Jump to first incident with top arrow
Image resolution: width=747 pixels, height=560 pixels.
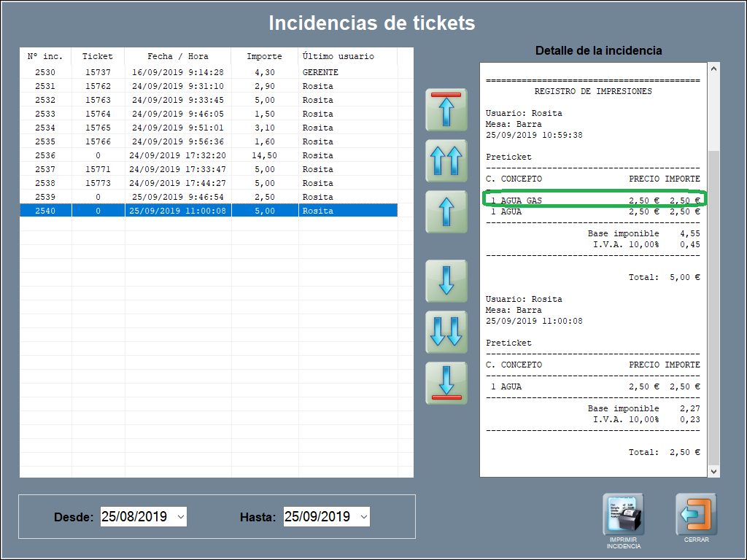tap(446, 109)
